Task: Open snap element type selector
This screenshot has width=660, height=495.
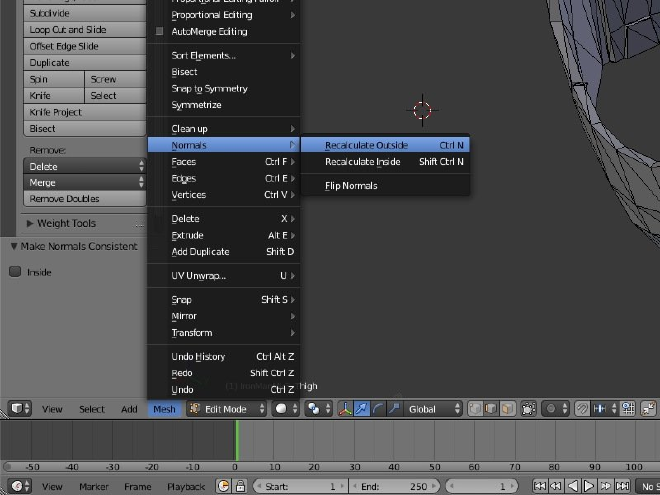Action: (x=605, y=409)
